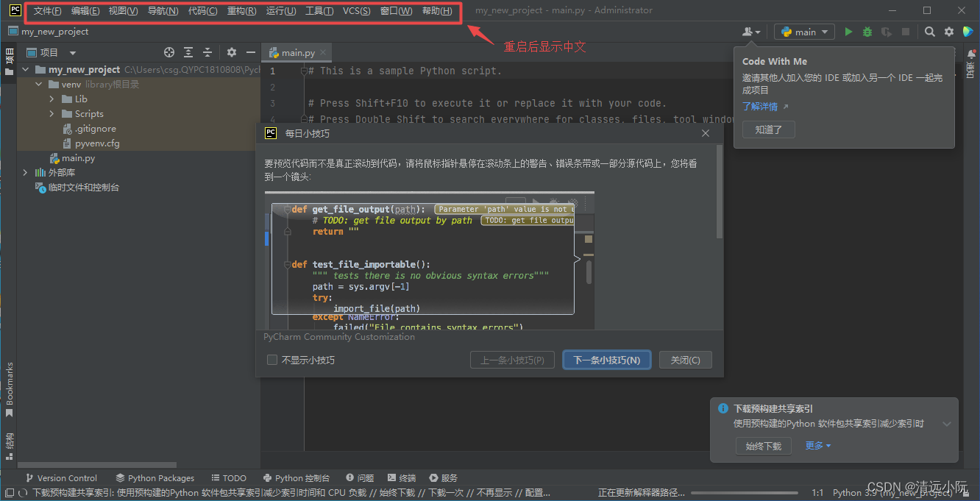
Task: Click the 1:1 caret position indicator
Action: click(817, 492)
